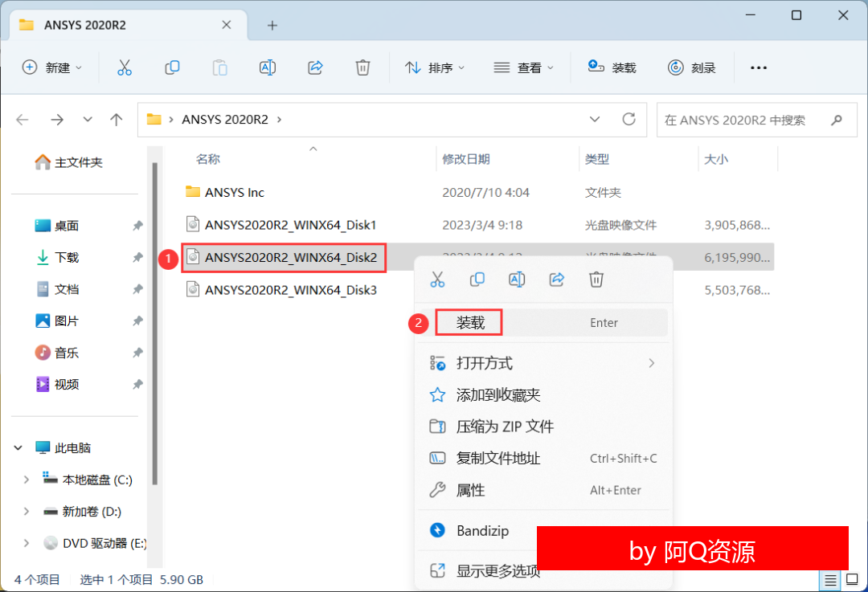Screen dimensions: 868x592
Task: Open 属性 from context menu
Action: (x=542, y=490)
